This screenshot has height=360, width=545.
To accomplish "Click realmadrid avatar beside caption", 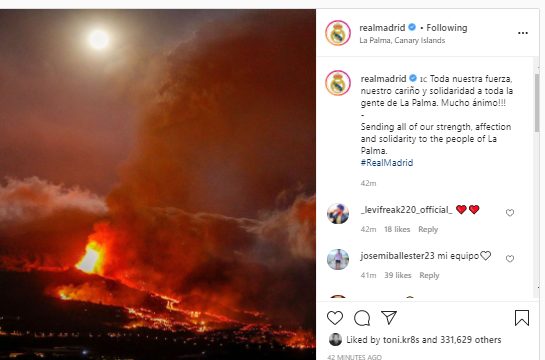I will pos(338,83).
